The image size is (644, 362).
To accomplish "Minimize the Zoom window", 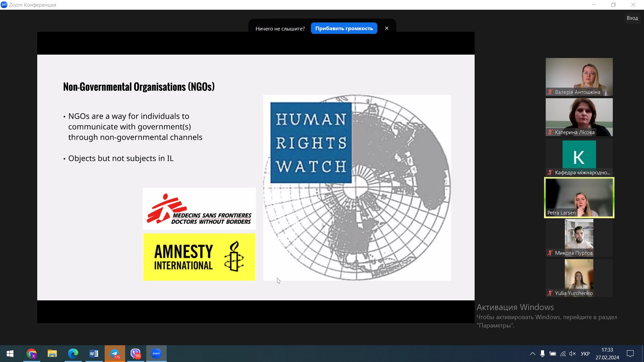I will click(594, 5).
